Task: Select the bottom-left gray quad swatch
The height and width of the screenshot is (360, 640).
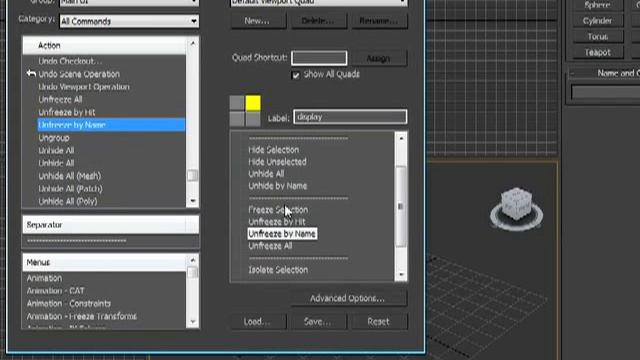Action: pyautogui.click(x=237, y=120)
